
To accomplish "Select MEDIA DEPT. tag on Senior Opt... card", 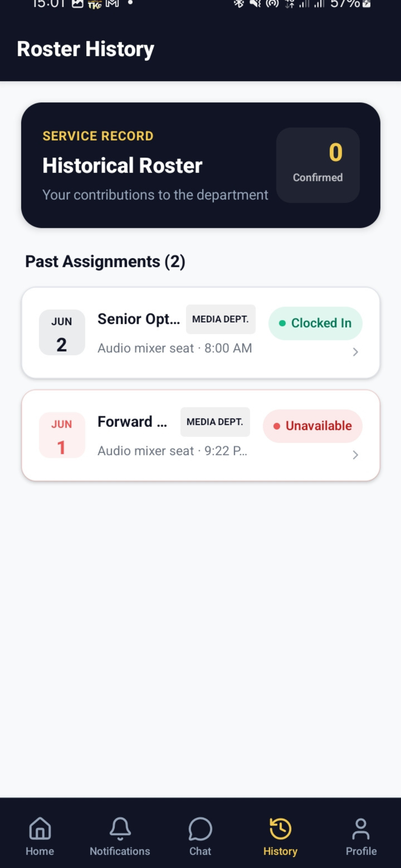I will tap(221, 319).
